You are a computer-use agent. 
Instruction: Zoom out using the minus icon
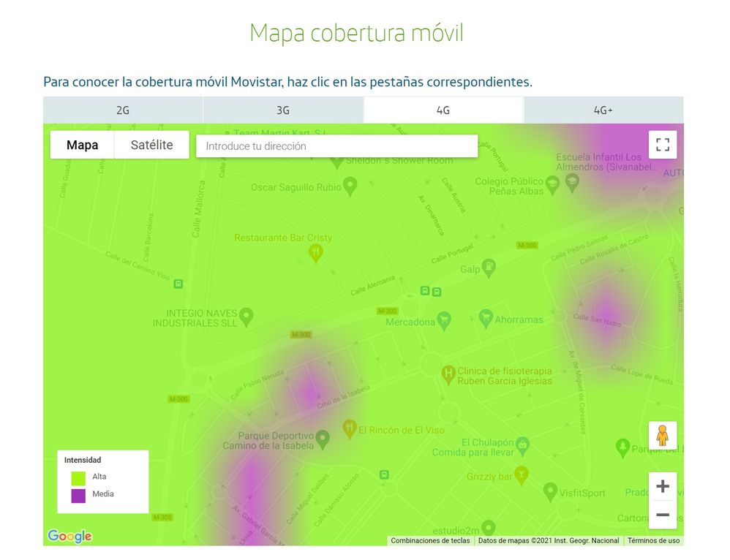pos(663,515)
